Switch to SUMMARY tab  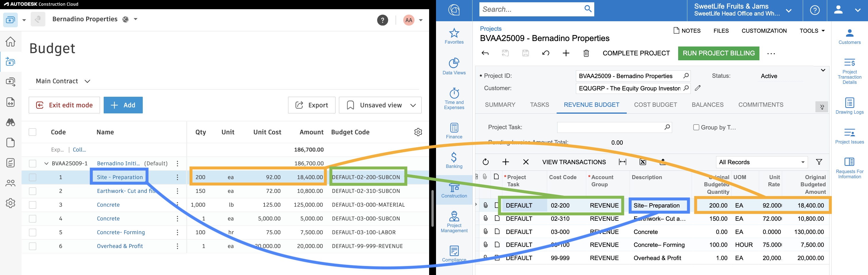500,105
